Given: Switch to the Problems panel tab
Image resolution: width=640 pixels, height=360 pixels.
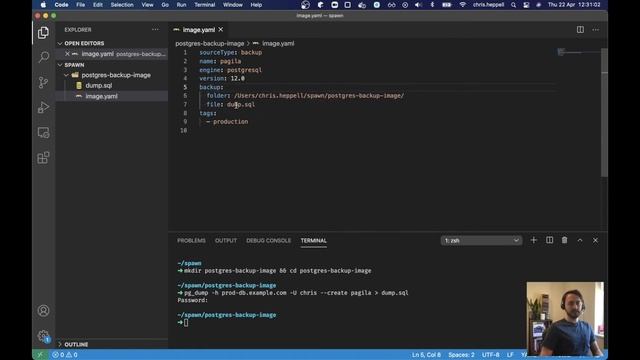Looking at the screenshot, I should coord(191,240).
